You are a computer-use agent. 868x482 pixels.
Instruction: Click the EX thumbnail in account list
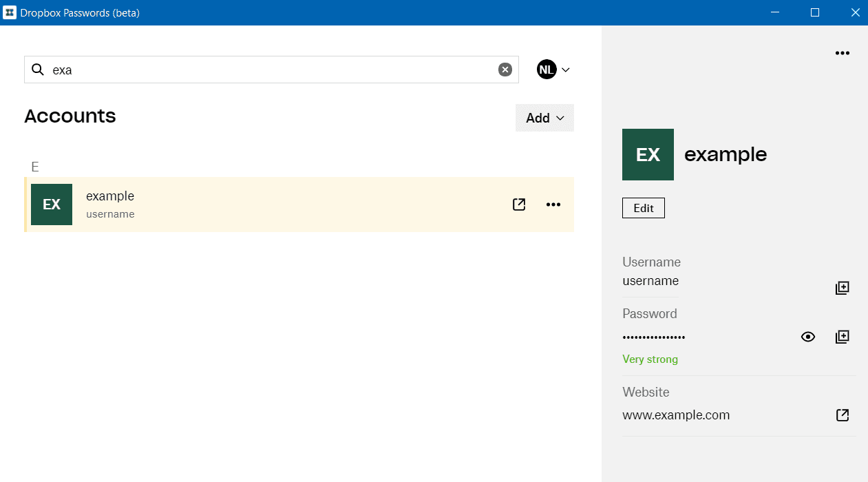click(x=52, y=205)
